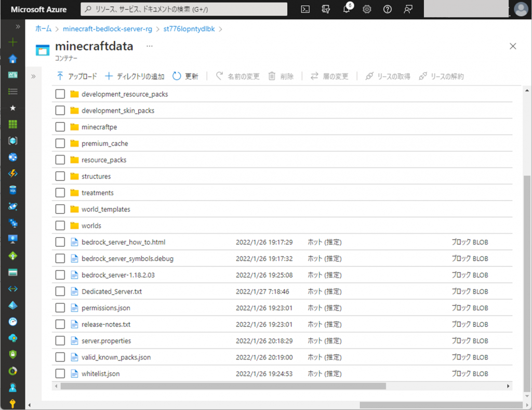Viewport: 532px width, 410px height.
Task: Open the bedrock_server_symbols.debug blob
Action: [x=127, y=259]
